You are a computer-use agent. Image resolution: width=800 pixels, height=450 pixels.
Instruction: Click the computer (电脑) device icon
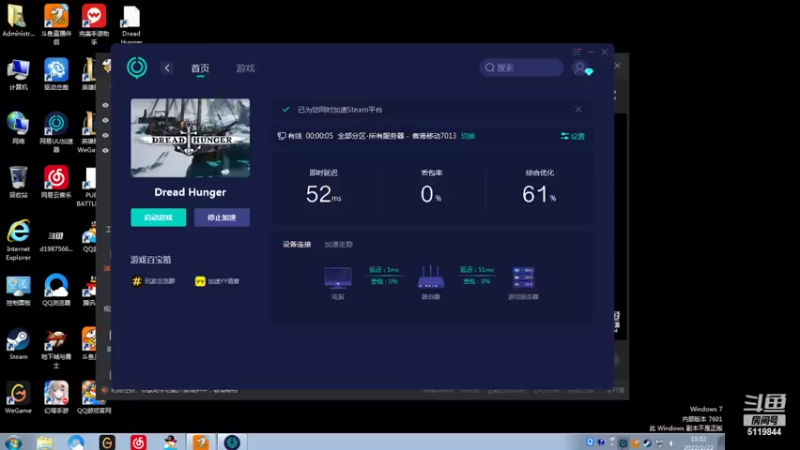point(338,278)
